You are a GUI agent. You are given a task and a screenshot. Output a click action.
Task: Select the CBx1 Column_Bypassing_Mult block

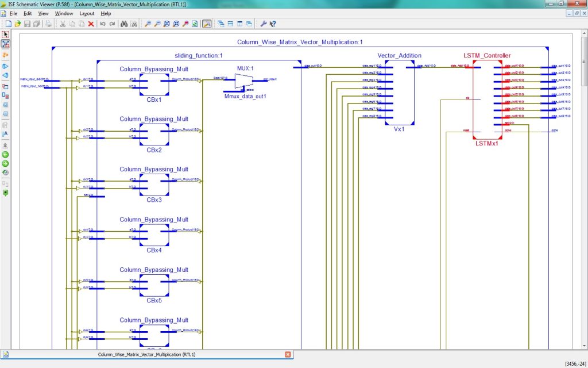pos(154,84)
